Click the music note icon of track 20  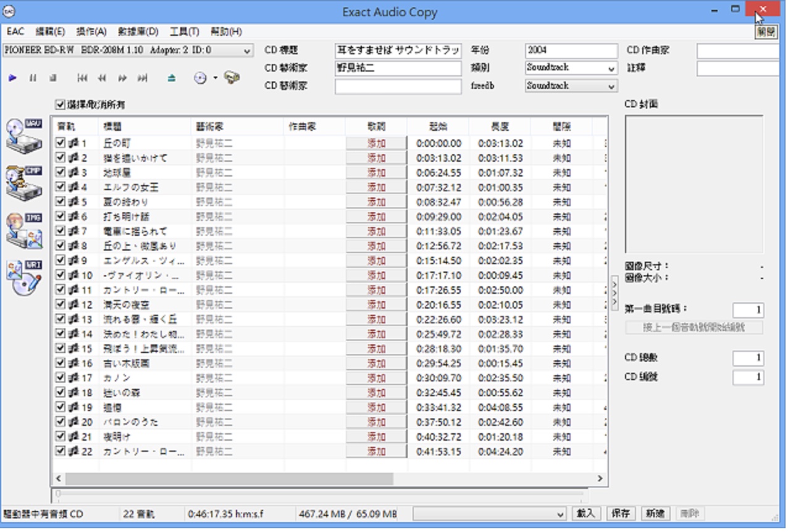point(74,422)
